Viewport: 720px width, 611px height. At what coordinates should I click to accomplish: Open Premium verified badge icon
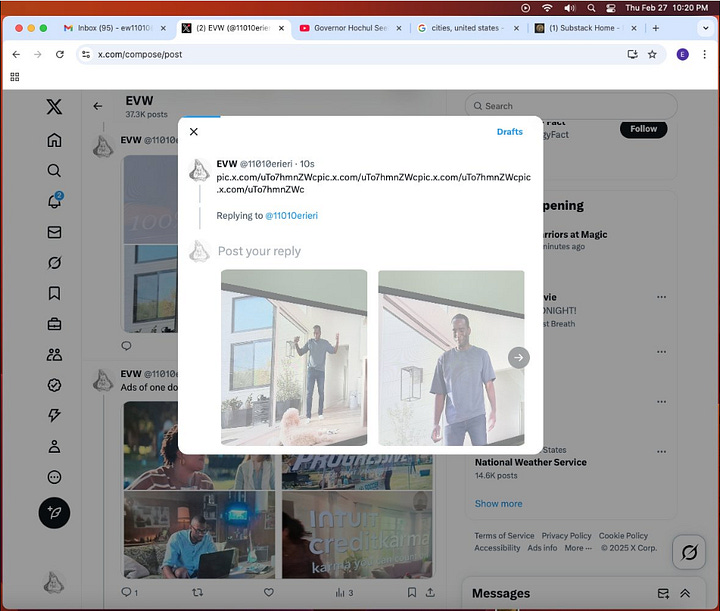tap(54, 385)
